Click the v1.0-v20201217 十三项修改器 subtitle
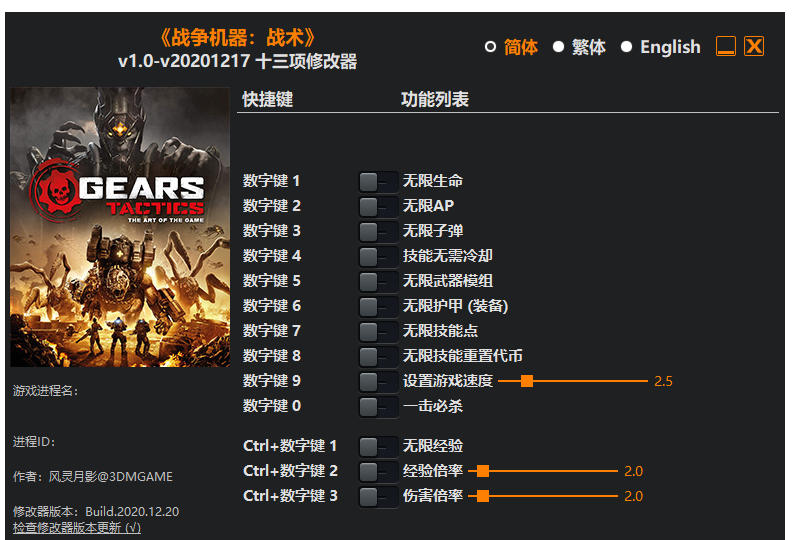Image resolution: width=798 pixels, height=540 pixels. (x=238, y=62)
